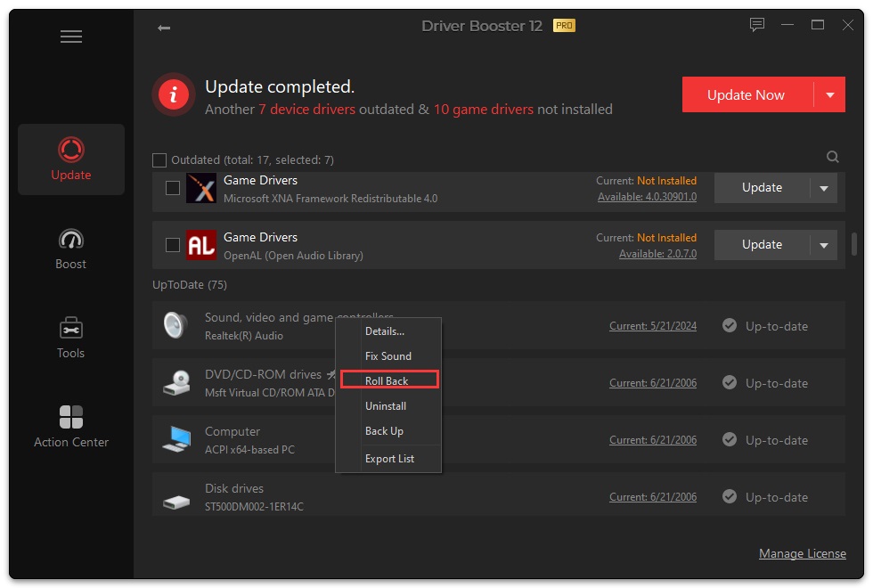Select the Realtek(R) Audio device name
This screenshot has width=873, height=588.
click(x=244, y=336)
